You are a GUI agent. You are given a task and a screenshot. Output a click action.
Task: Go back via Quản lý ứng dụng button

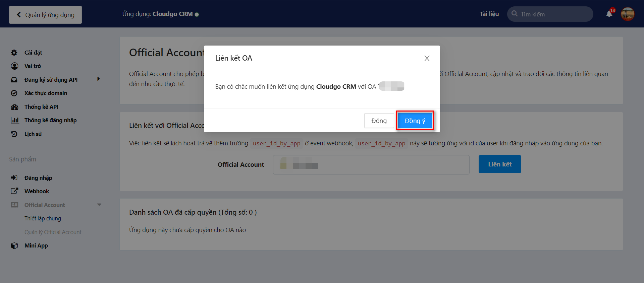pos(45,15)
